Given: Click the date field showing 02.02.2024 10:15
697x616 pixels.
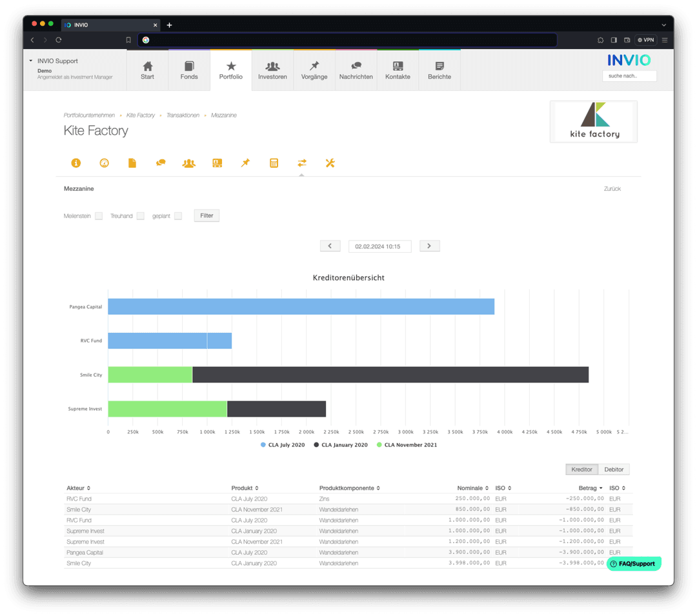Looking at the screenshot, I should click(379, 246).
